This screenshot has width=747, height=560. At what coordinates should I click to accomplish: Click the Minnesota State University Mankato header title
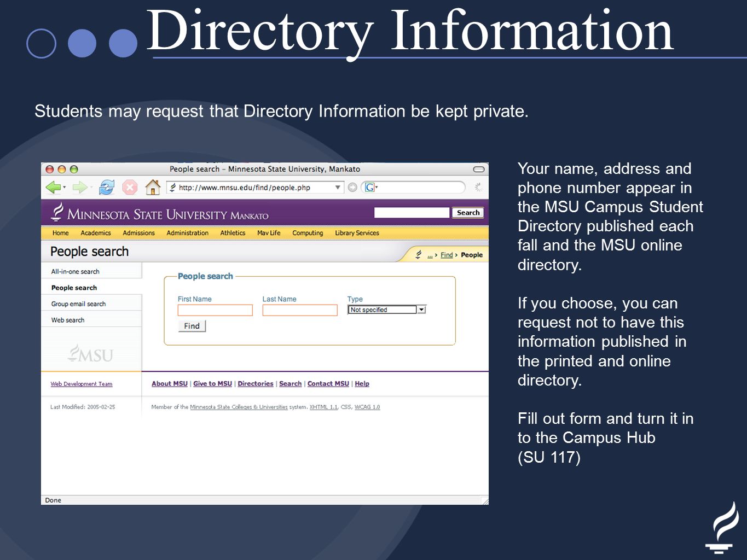pyautogui.click(x=168, y=215)
